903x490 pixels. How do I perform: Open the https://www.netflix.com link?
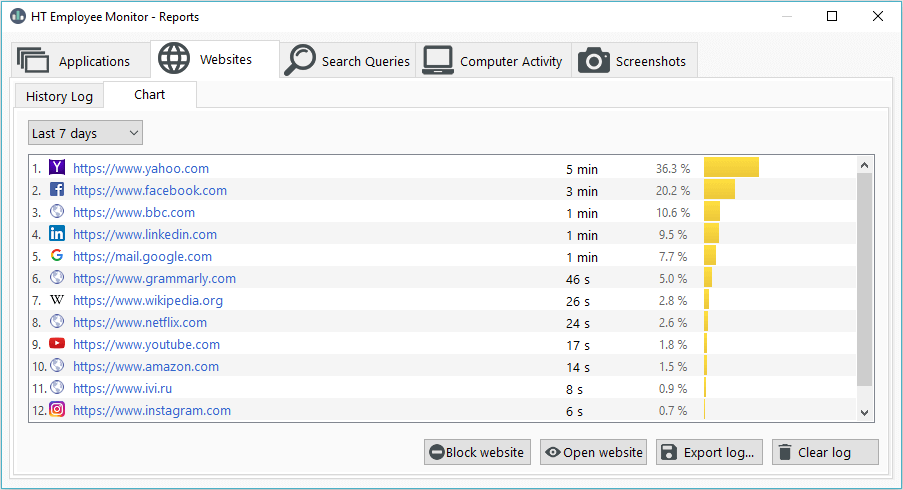(140, 322)
